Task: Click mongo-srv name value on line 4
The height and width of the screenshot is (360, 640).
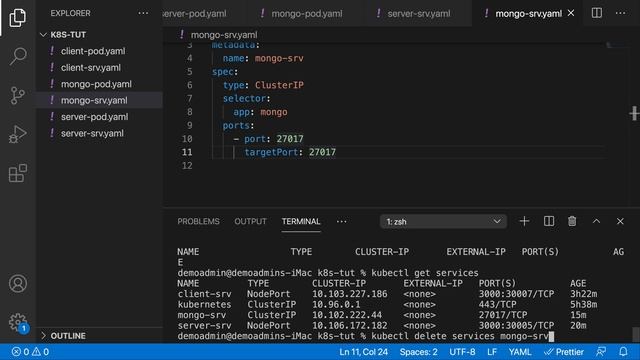Action: [x=279, y=58]
